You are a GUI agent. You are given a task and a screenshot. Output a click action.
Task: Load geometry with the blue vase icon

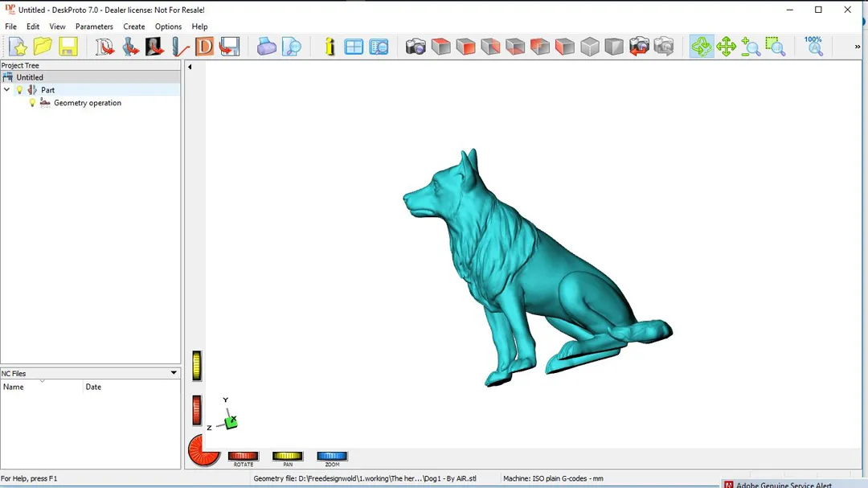pos(130,47)
